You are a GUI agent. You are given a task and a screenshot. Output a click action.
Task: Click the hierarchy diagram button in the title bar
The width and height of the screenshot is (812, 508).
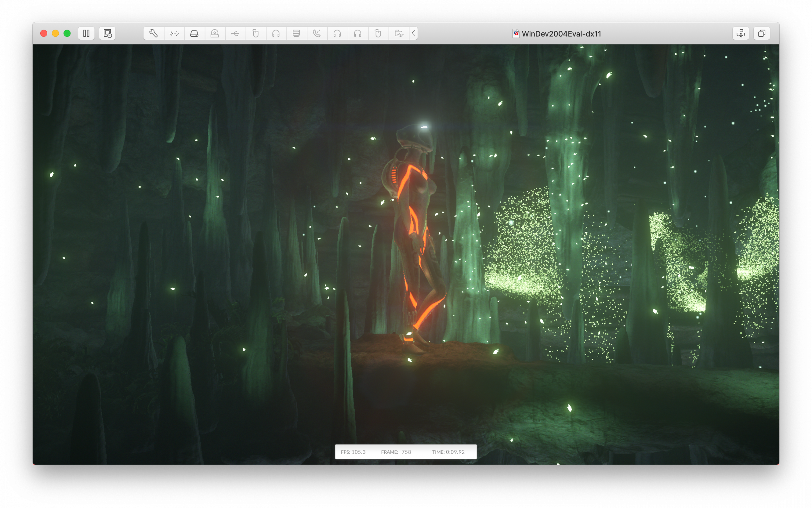point(741,33)
